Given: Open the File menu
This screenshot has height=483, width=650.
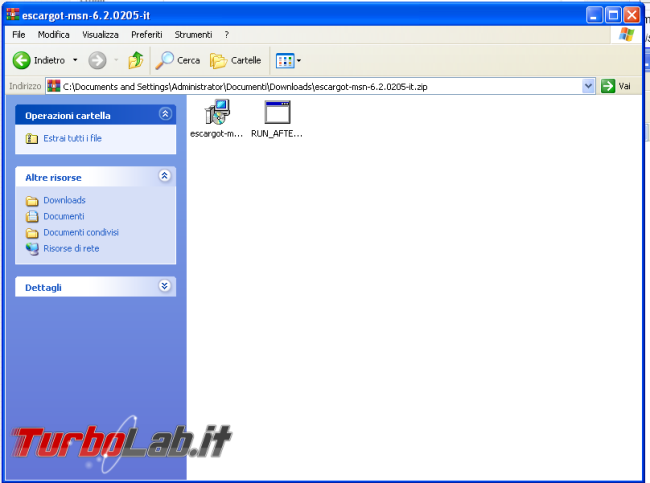Looking at the screenshot, I should click(x=19, y=35).
